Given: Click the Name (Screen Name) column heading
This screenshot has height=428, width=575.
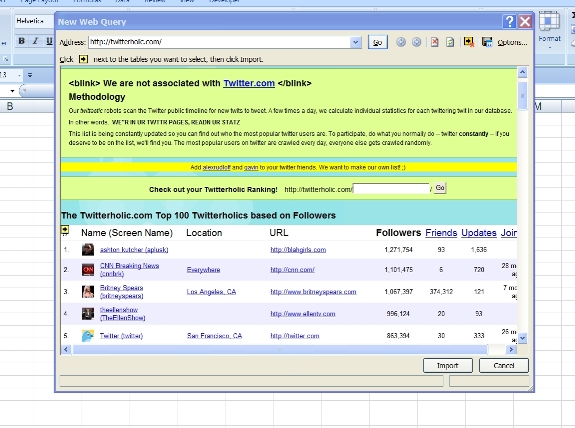Looking at the screenshot, I should (127, 233).
